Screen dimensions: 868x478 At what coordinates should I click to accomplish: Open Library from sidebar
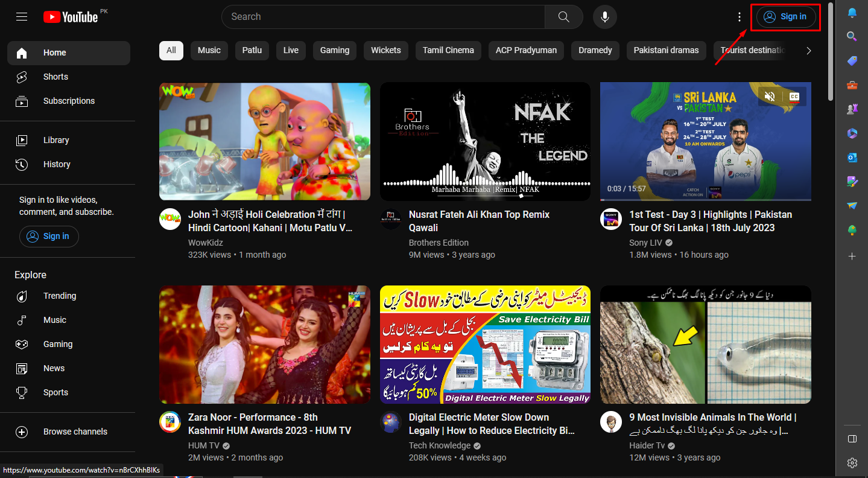click(x=69, y=140)
